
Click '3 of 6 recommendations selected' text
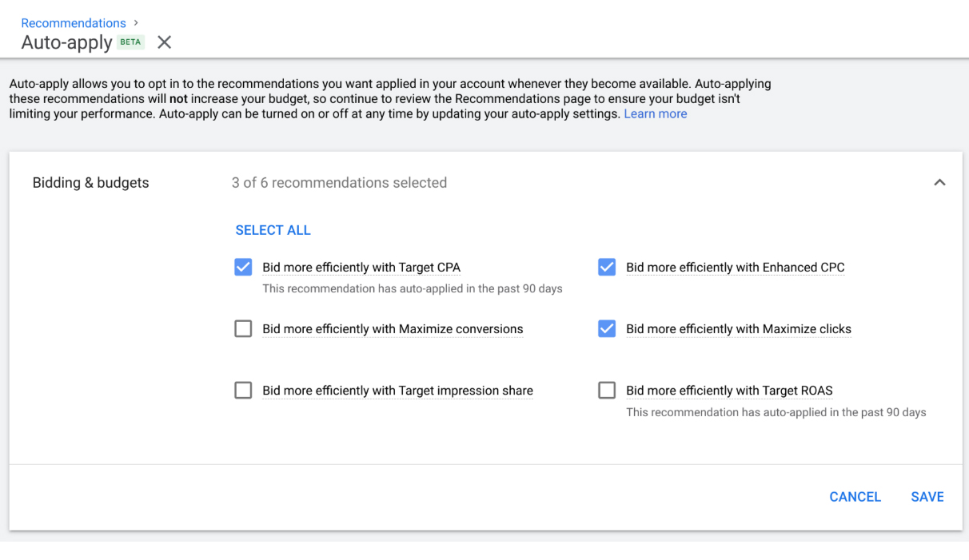click(339, 183)
